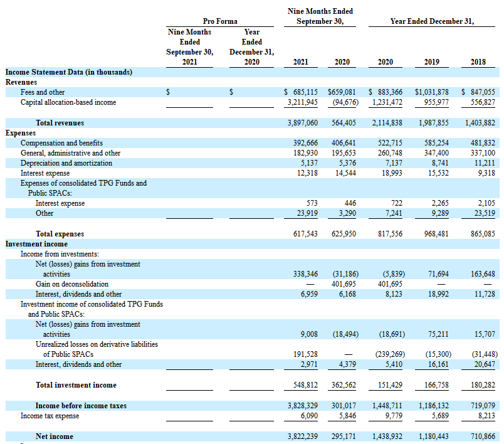
Task: Click 'Unrealized losses on derivative liabilities' label
Action: 97,344
